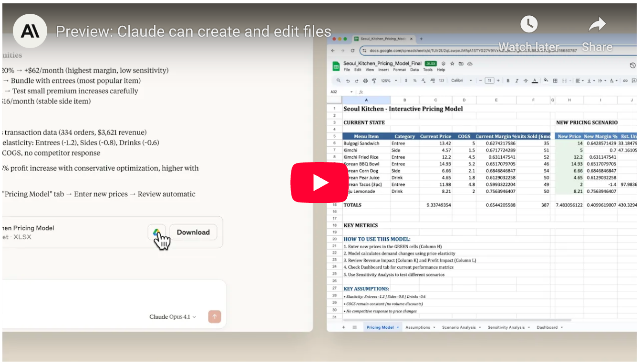Open the Help menu
Image resolution: width=641 pixels, height=364 pixels.
tap(441, 70)
